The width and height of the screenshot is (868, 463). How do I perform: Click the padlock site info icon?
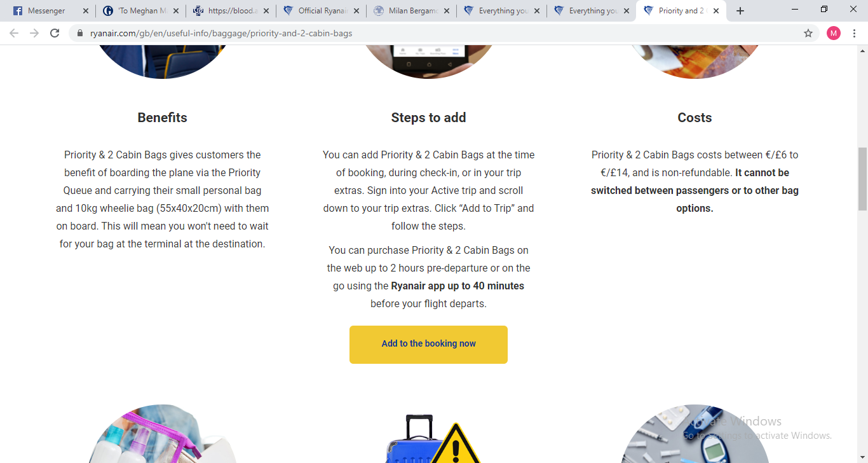pyautogui.click(x=80, y=33)
